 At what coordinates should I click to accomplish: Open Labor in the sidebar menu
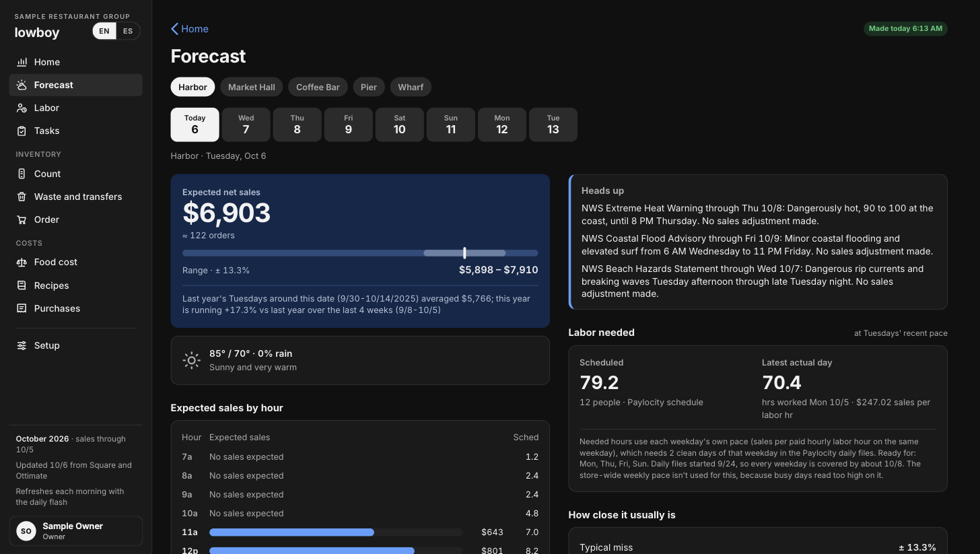click(75, 108)
